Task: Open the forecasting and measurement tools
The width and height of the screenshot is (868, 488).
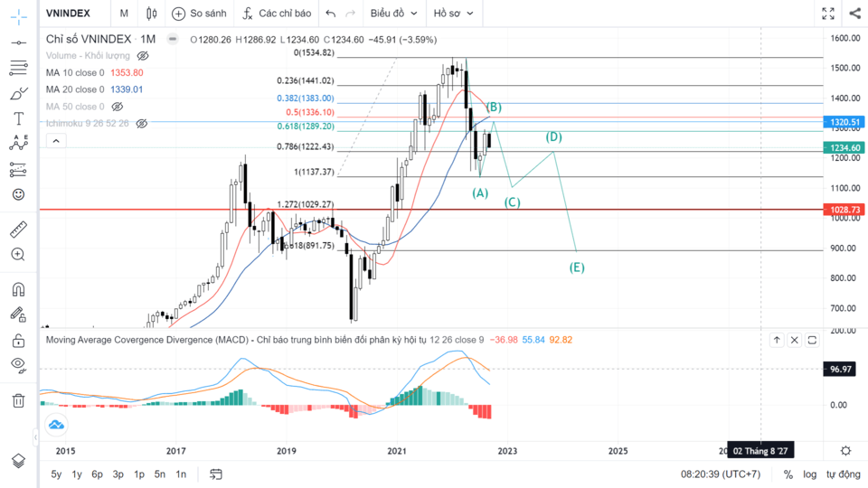Action: click(18, 169)
